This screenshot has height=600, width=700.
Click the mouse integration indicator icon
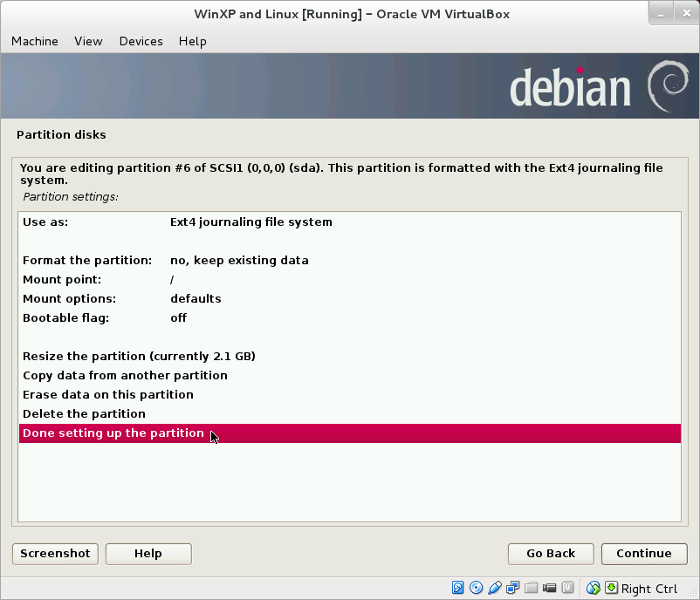pyautogui.click(x=593, y=588)
